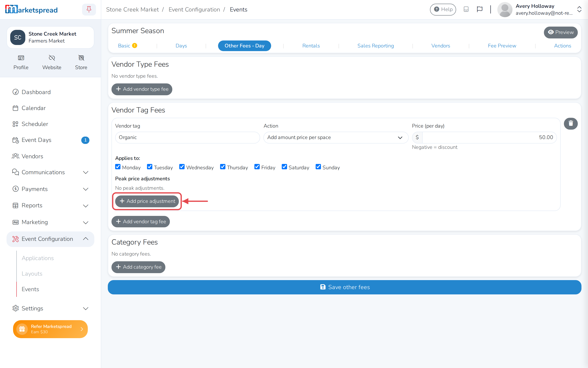Expand the Settings menu
Image resolution: width=588 pixels, height=368 pixels.
[x=50, y=308]
